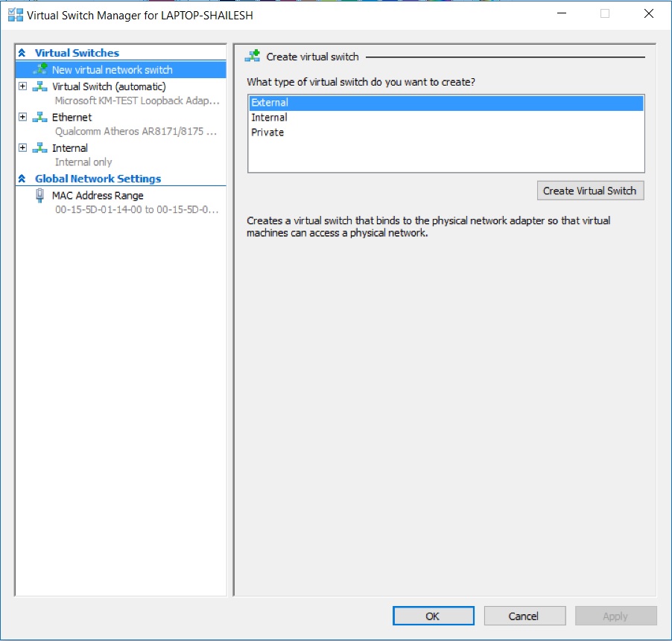Expand the Internal switch tree node
Viewport: 672px width, 641px height.
pos(22,147)
